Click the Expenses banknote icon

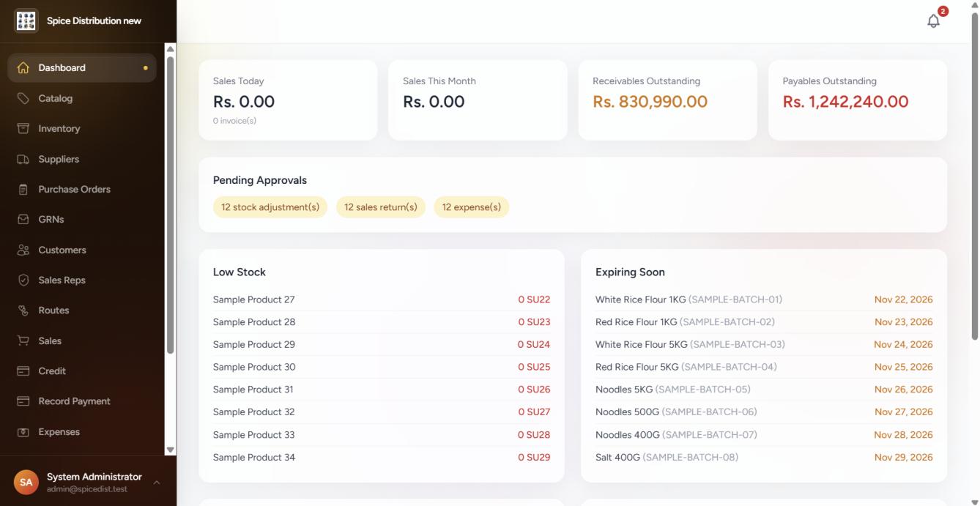(23, 432)
